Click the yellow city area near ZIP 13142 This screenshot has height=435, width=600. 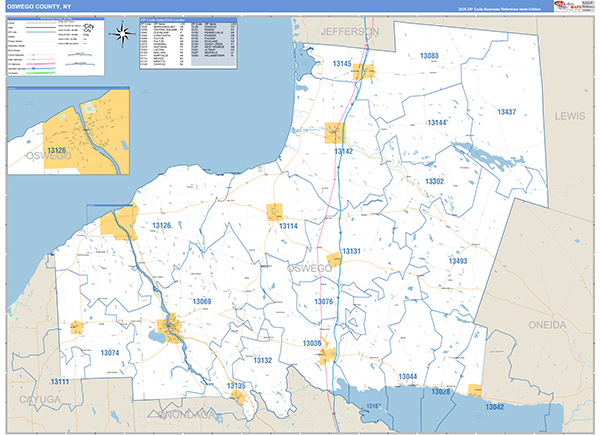coord(335,132)
